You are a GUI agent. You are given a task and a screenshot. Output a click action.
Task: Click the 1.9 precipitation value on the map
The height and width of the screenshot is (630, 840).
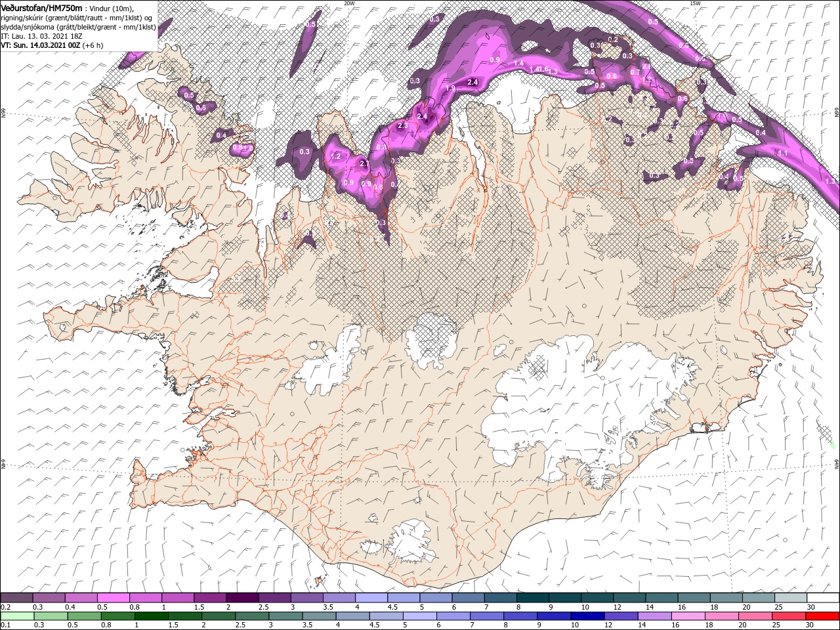pyautogui.click(x=450, y=88)
